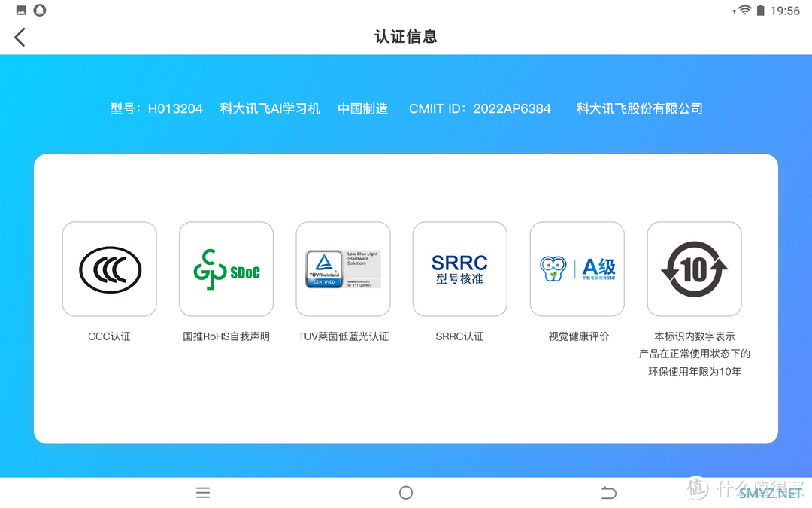Screen dimensions: 812x508
Task: Tap the clock showing 19:56
Action: pos(784,11)
